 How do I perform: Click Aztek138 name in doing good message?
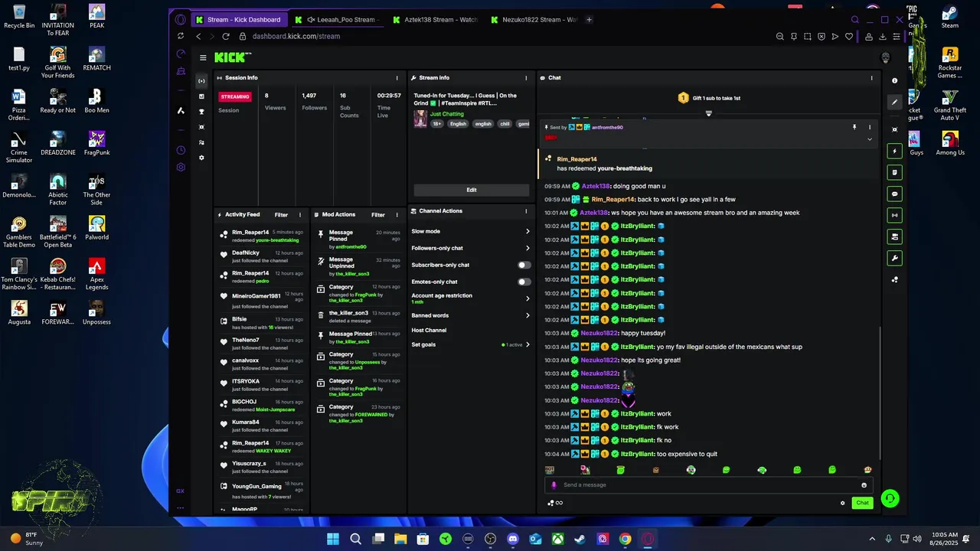coord(596,187)
